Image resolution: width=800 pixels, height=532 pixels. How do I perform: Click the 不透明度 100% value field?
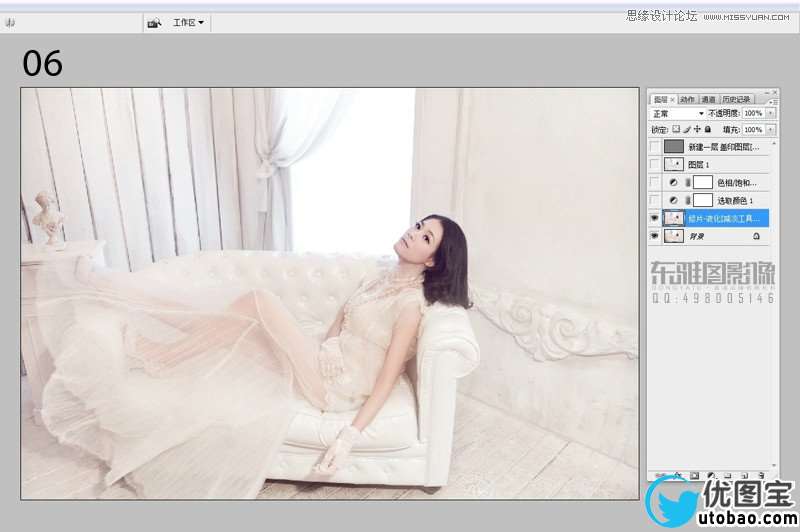(754, 113)
